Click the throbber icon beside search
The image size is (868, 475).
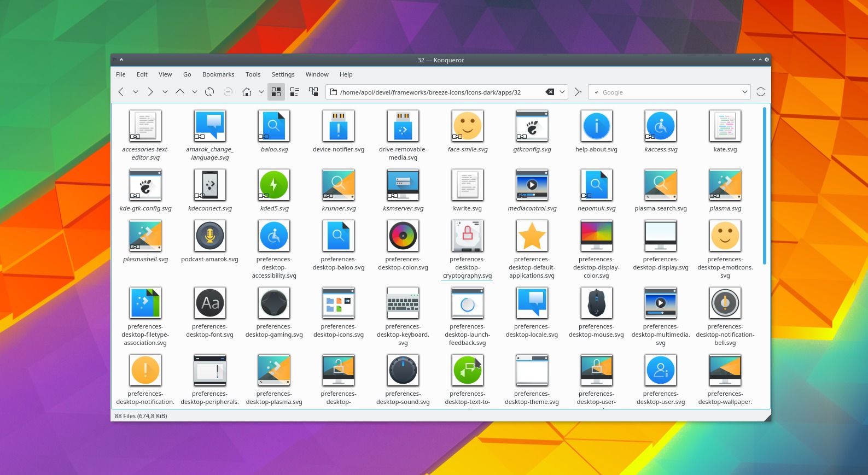pyautogui.click(x=760, y=92)
